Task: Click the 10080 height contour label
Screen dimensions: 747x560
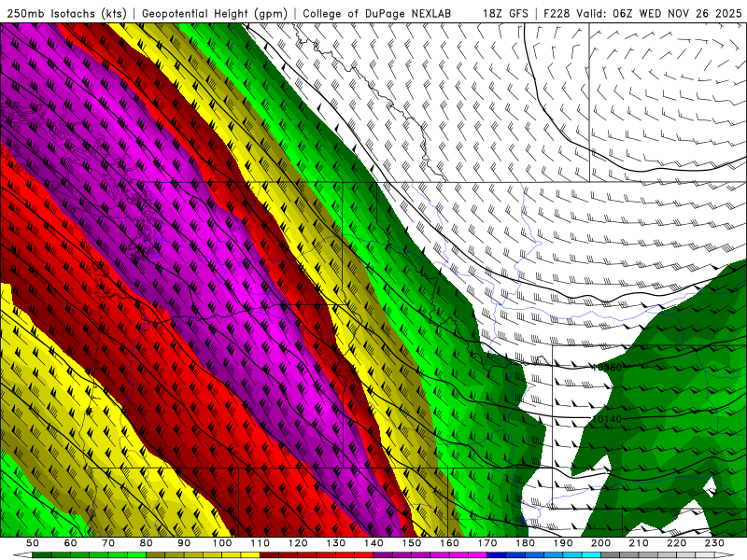Action: (x=606, y=367)
